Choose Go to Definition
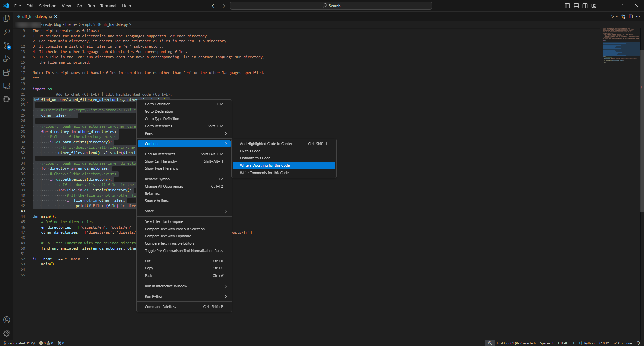Image resolution: width=644 pixels, height=346 pixels. click(x=184, y=104)
